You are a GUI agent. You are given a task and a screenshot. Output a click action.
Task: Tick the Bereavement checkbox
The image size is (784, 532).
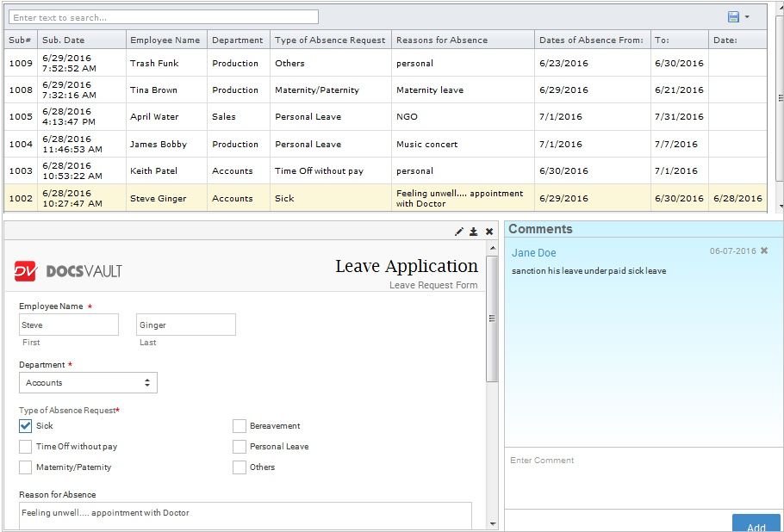point(240,426)
